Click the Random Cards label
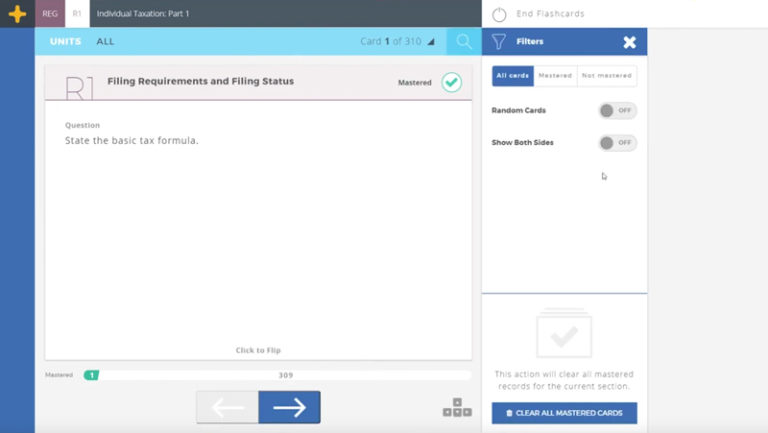768x433 pixels. 519,111
